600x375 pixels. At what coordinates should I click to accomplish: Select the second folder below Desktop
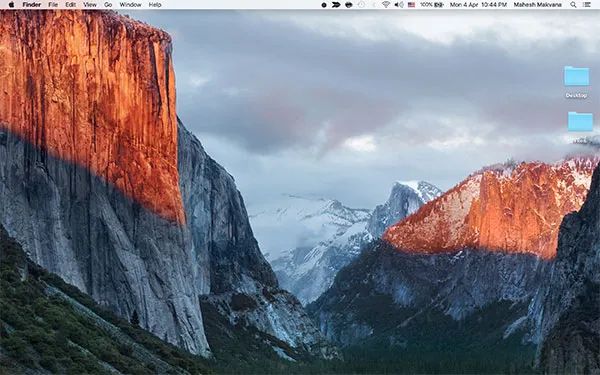point(580,122)
